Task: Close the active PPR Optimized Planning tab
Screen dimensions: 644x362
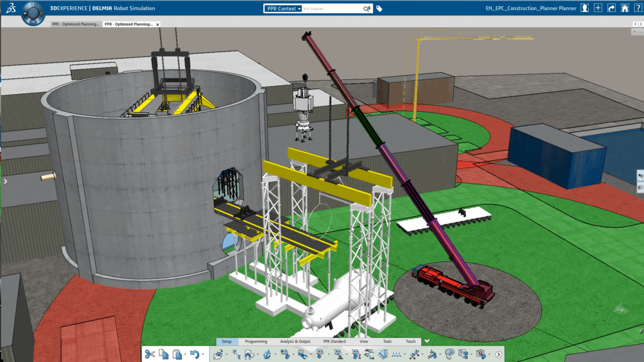Action: 158,24
